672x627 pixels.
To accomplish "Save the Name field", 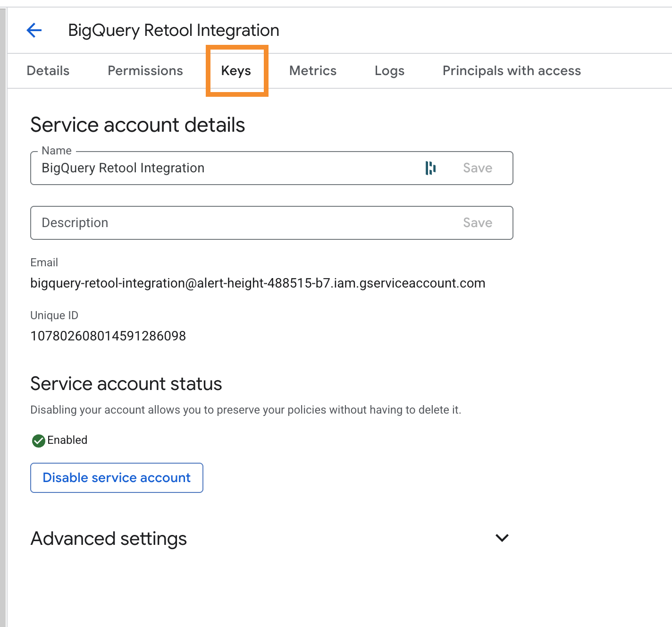I will click(x=478, y=168).
